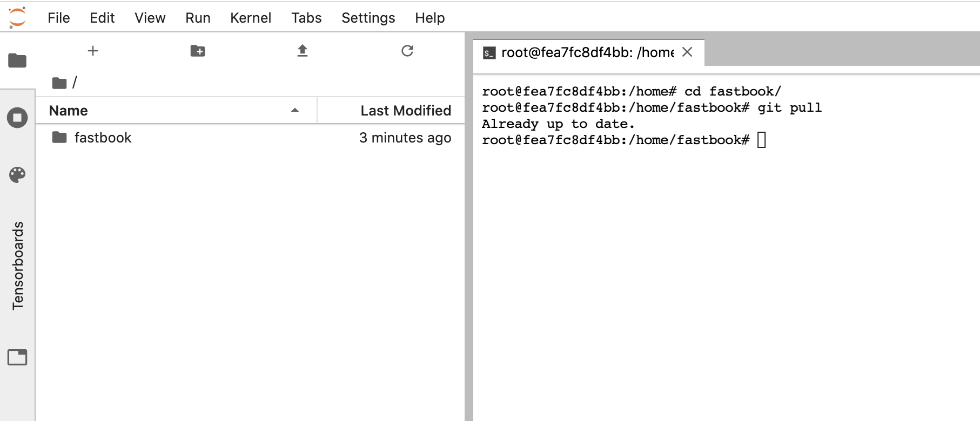Toggle sort order with Name arrow

pos(295,111)
